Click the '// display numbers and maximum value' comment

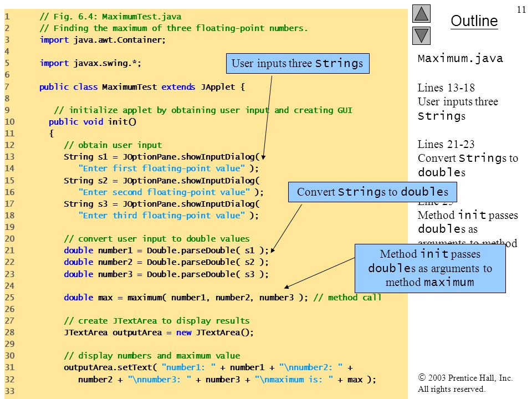click(x=152, y=356)
